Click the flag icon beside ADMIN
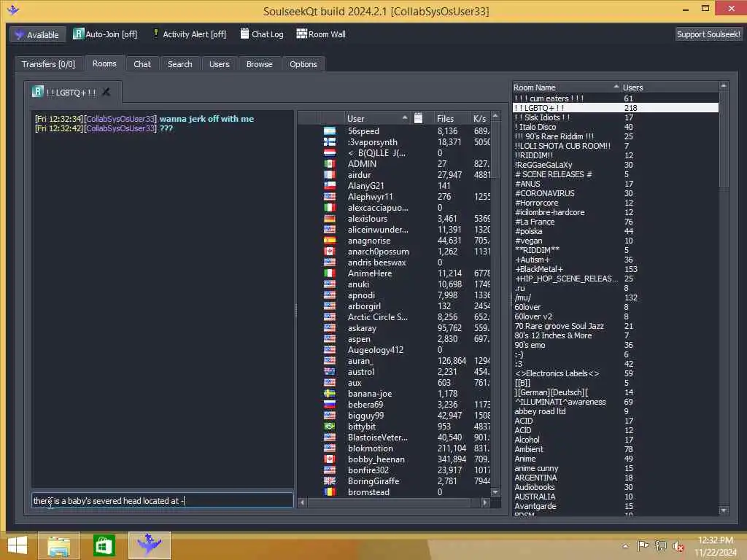747x560 pixels. [330, 164]
